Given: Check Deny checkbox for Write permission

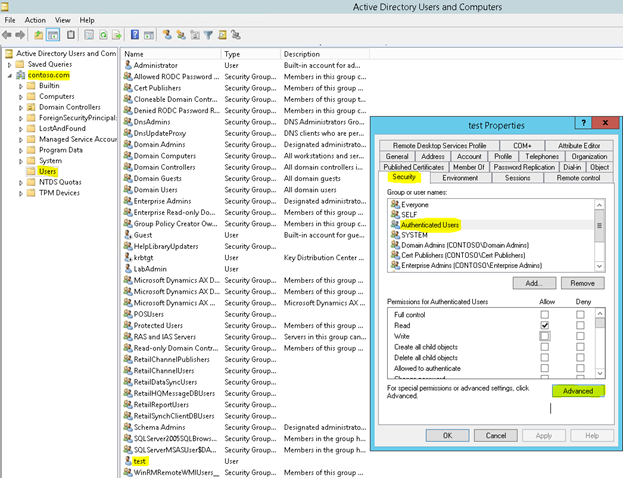Looking at the screenshot, I should click(x=580, y=337).
